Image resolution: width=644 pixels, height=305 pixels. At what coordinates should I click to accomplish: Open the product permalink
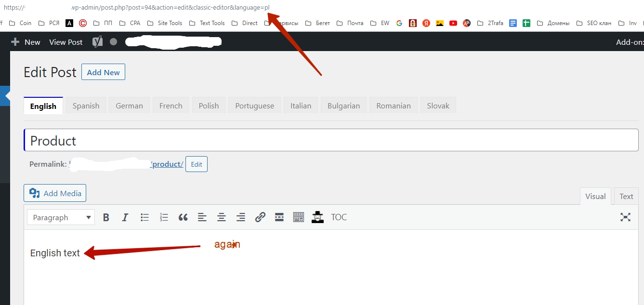point(167,164)
